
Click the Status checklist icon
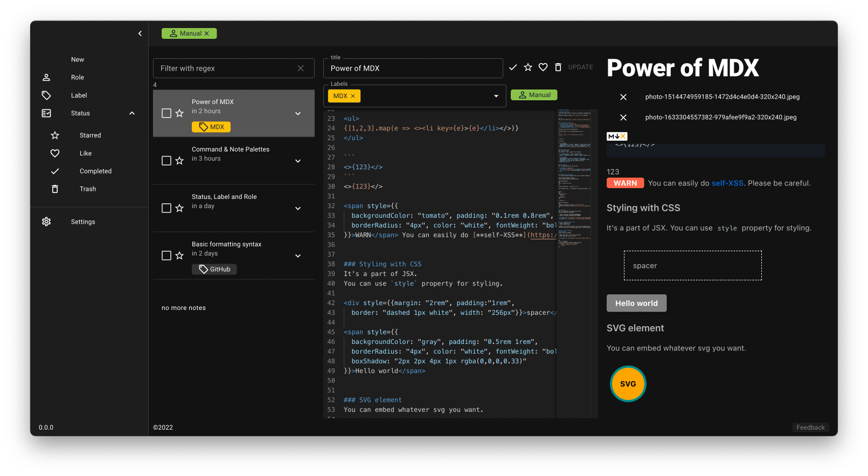46,113
